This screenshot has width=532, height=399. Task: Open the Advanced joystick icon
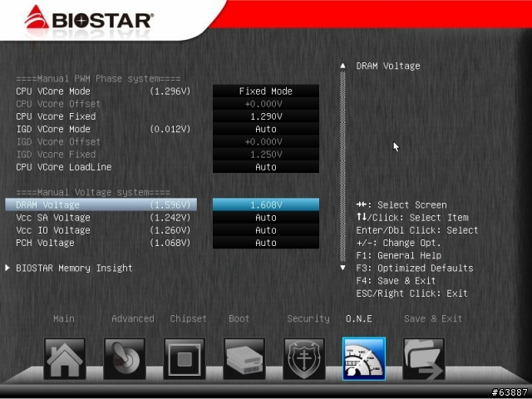click(125, 358)
